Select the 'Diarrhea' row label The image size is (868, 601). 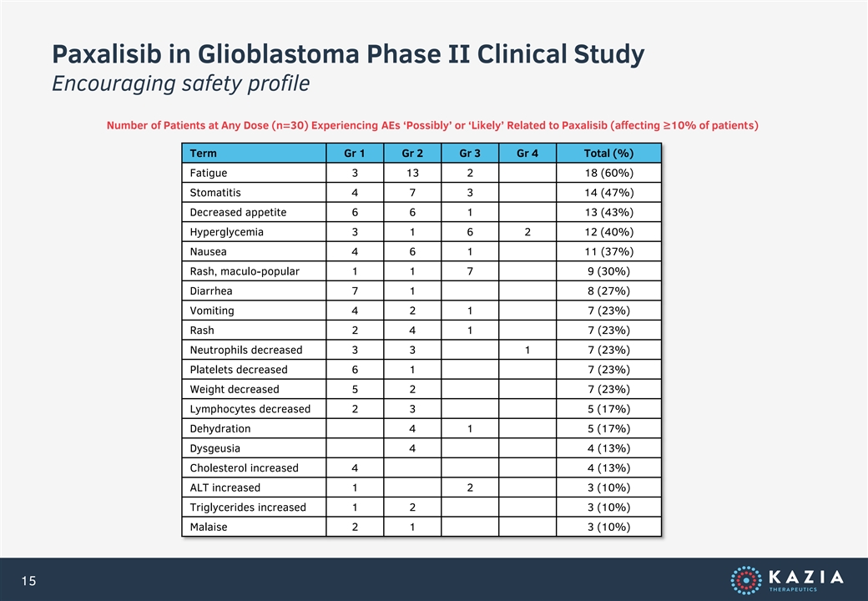(x=211, y=291)
